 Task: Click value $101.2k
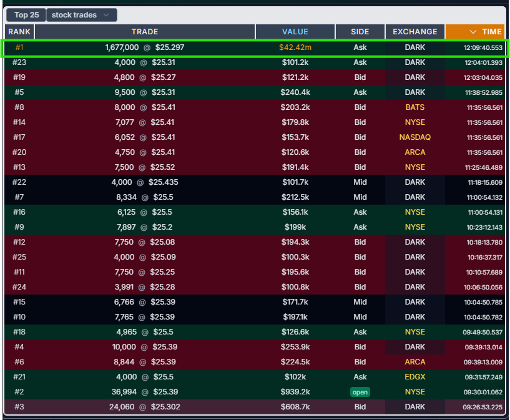pos(295,62)
